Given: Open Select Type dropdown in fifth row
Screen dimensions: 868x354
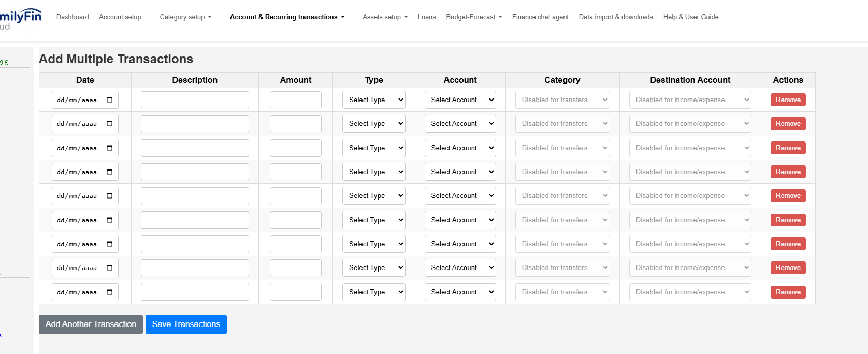Looking at the screenshot, I should pos(373,195).
